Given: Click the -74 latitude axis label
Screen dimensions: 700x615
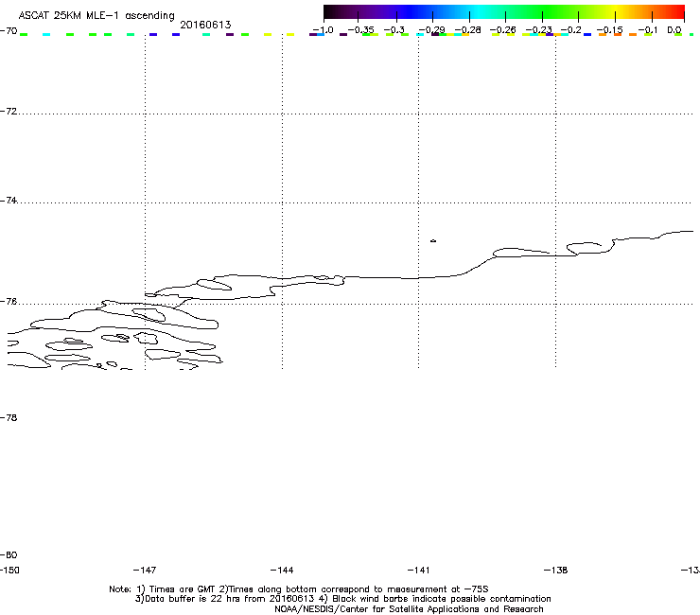Looking at the screenshot, I should (x=9, y=200).
